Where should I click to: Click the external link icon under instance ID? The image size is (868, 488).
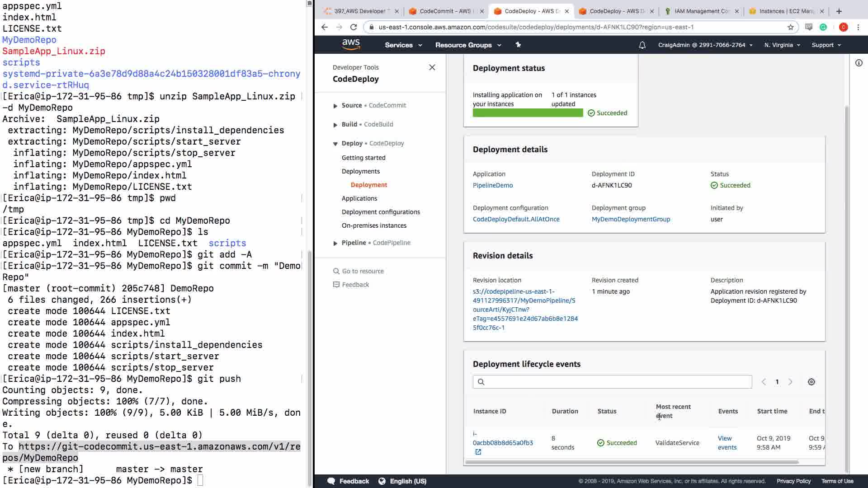click(x=478, y=452)
